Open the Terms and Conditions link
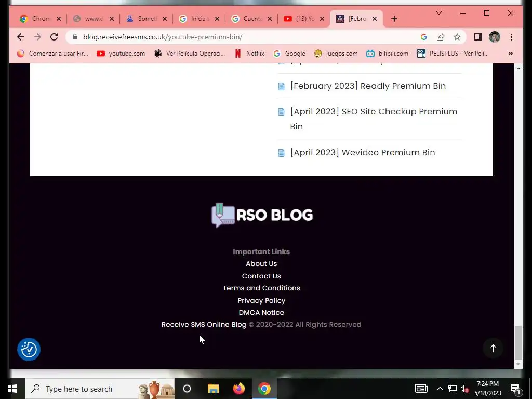532x399 pixels. (261, 288)
